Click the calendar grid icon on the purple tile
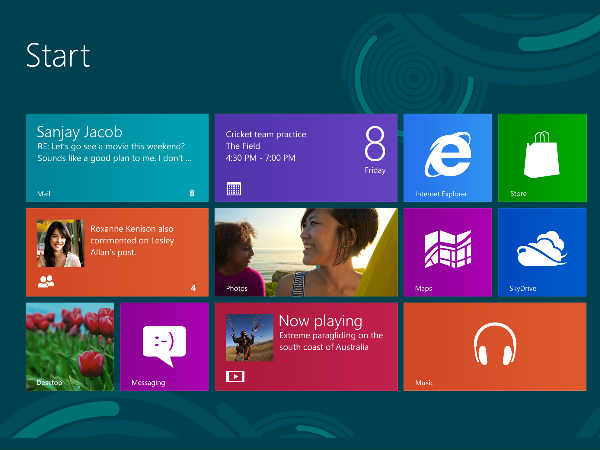600x450 pixels. pos(233,188)
